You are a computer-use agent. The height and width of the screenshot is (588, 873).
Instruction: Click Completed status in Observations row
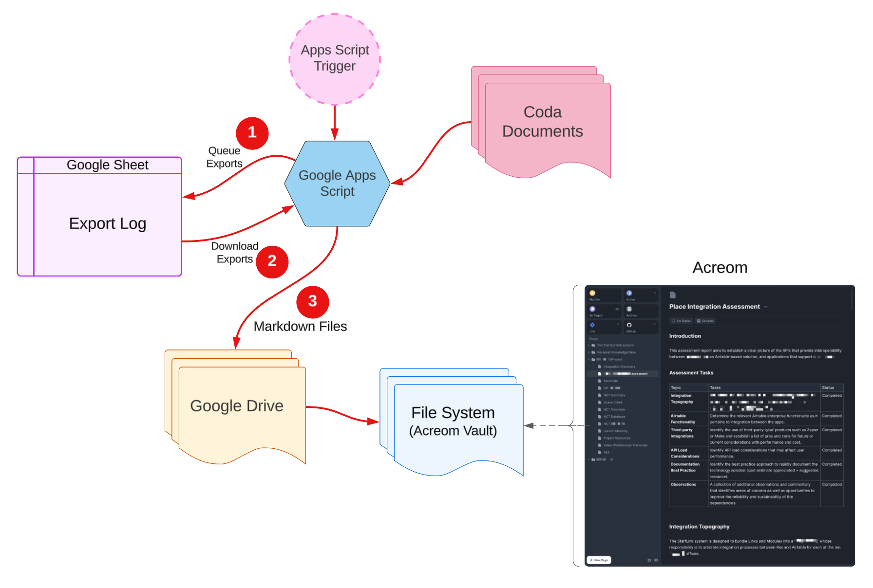point(832,484)
